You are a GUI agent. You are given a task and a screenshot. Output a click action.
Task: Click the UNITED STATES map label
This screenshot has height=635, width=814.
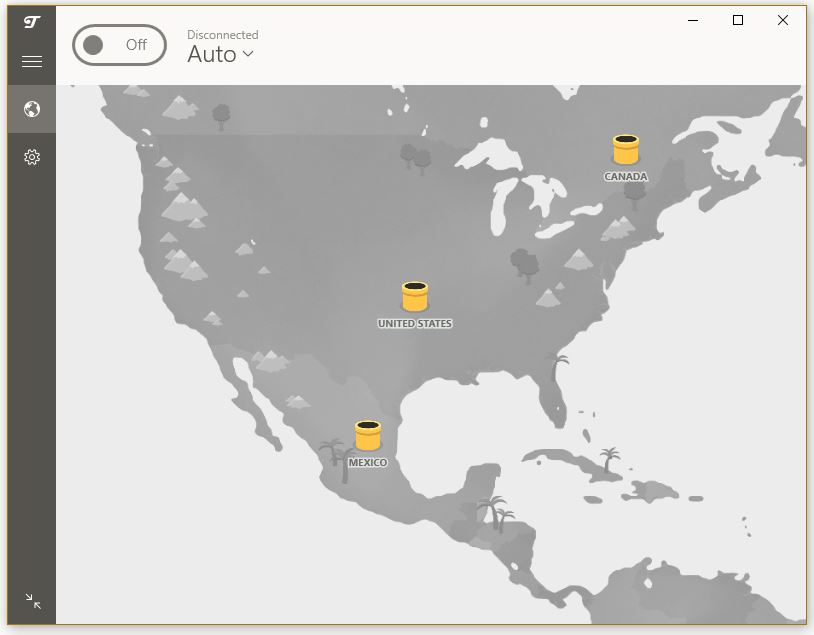[x=415, y=323]
